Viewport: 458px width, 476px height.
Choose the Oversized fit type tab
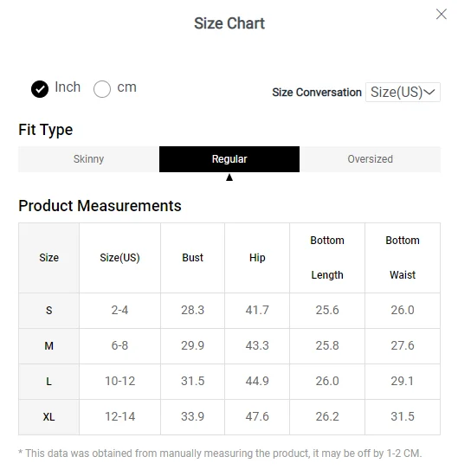tap(370, 159)
